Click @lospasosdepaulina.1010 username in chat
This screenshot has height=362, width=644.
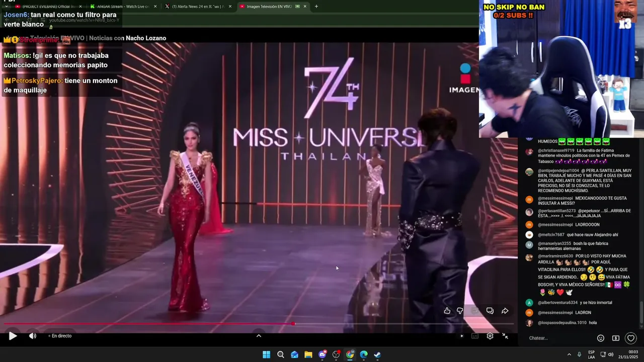(x=562, y=323)
